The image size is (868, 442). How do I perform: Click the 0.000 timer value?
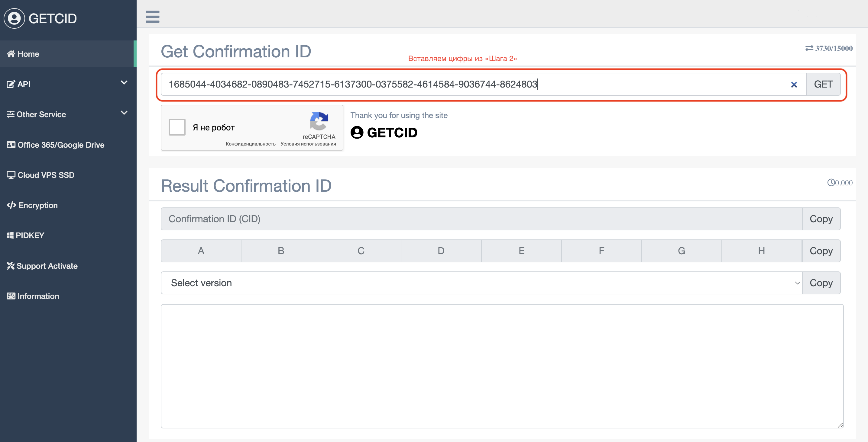[x=844, y=182]
